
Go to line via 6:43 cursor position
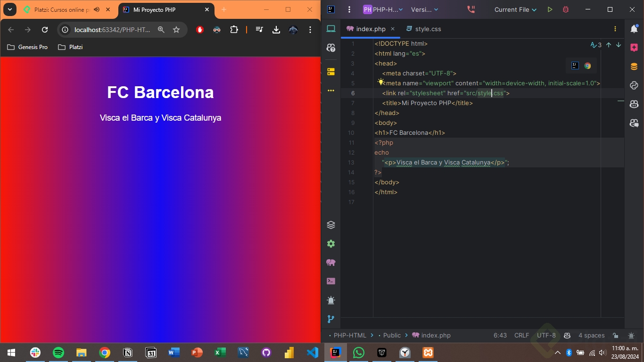coord(500,336)
